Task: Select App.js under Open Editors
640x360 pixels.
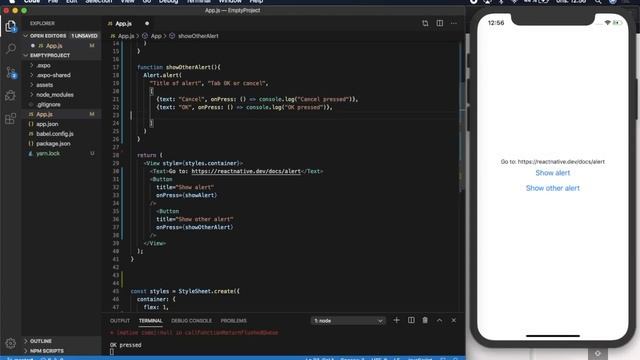Action: click(53, 46)
